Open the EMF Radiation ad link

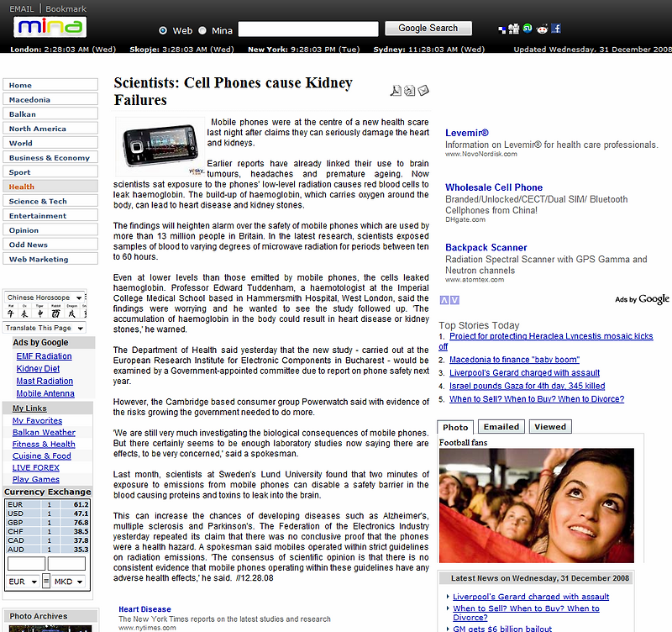pos(45,355)
